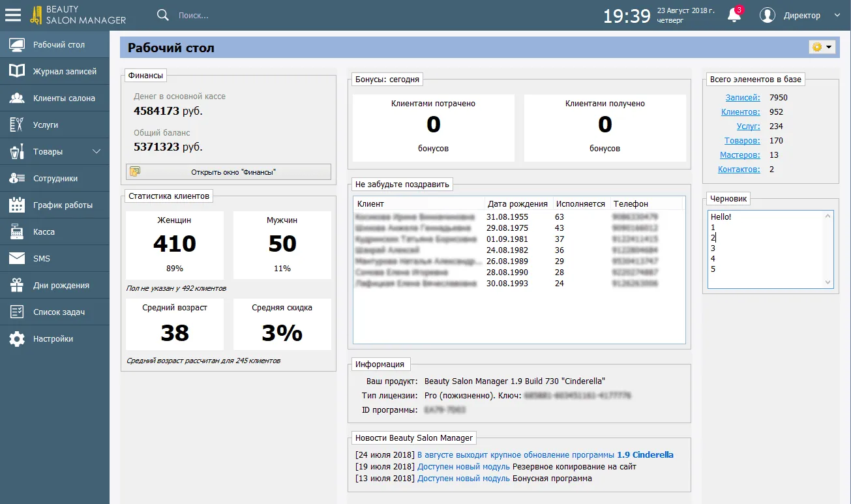Select the row with birthday 30.08.1993
Screen dimensions: 851x504
(518, 284)
